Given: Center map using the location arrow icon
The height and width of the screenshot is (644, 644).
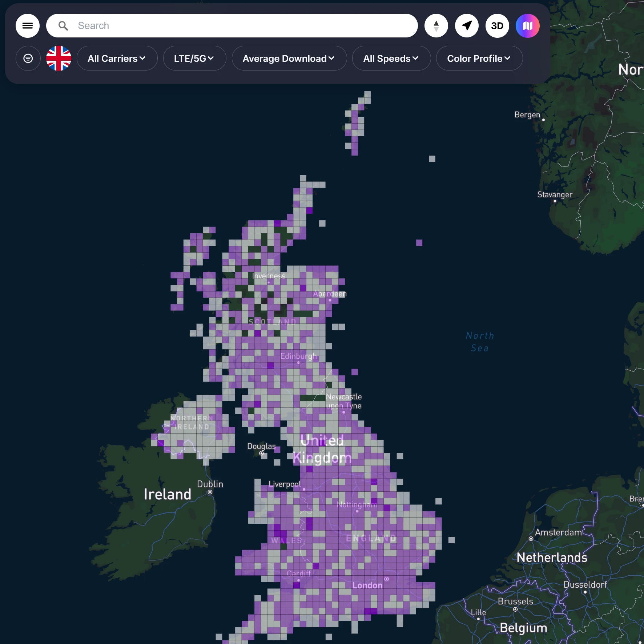Looking at the screenshot, I should point(467,26).
